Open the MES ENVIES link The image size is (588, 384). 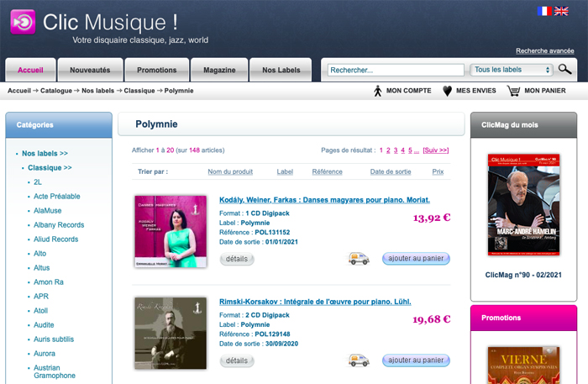[x=476, y=91]
